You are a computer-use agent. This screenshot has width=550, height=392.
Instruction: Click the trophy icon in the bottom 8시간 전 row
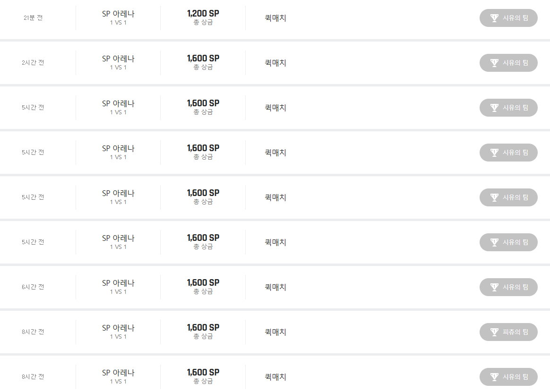click(494, 377)
